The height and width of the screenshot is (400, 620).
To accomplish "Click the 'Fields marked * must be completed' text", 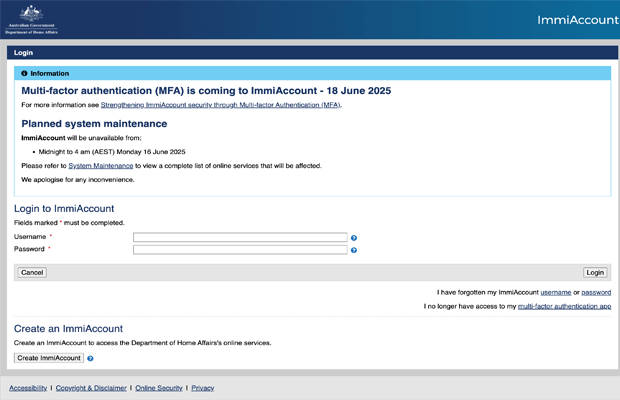I will click(x=69, y=223).
